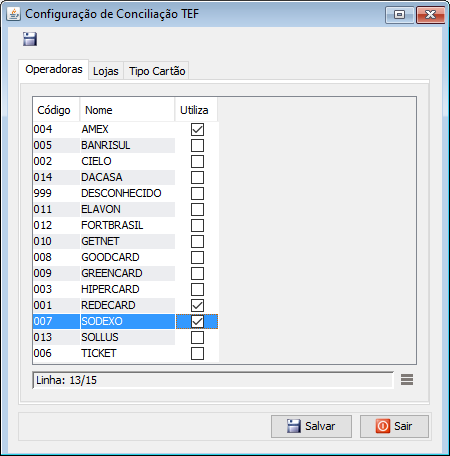Select the BANRISUL row name

tap(128, 145)
